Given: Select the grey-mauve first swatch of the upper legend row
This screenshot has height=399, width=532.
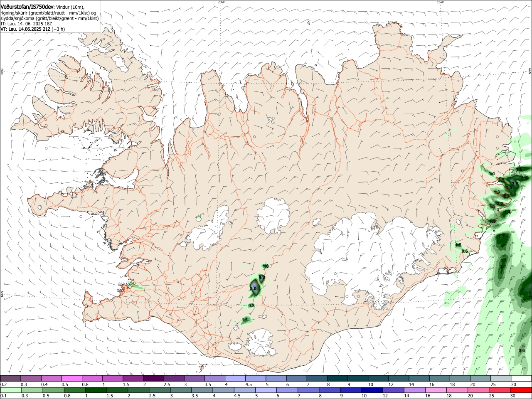Looking at the screenshot, I should pos(10,378).
